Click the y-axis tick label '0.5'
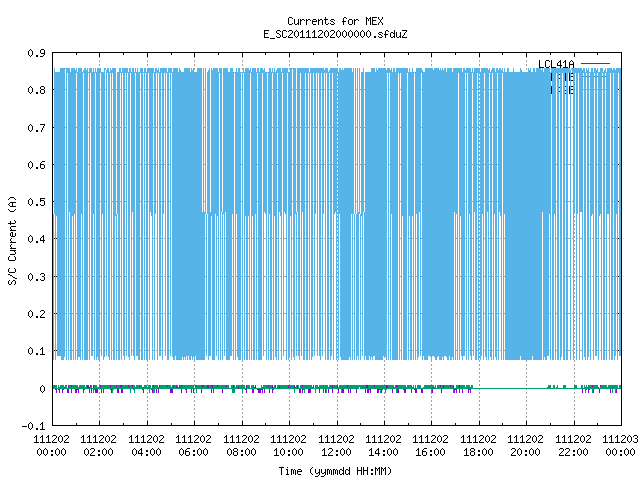Viewport: 640px width, 480px height. point(37,202)
